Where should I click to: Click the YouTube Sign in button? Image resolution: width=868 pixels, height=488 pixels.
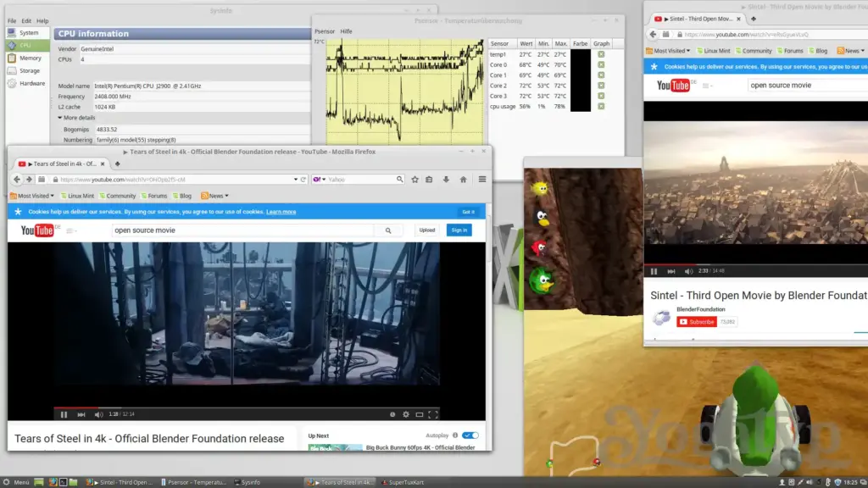point(459,230)
